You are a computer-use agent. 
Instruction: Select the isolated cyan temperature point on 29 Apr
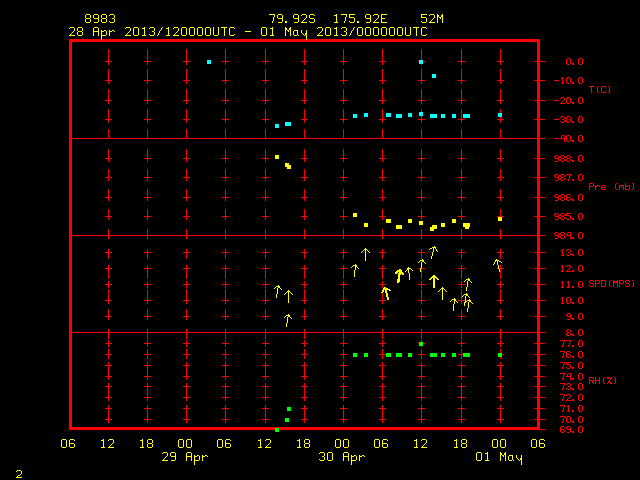[x=209, y=62]
